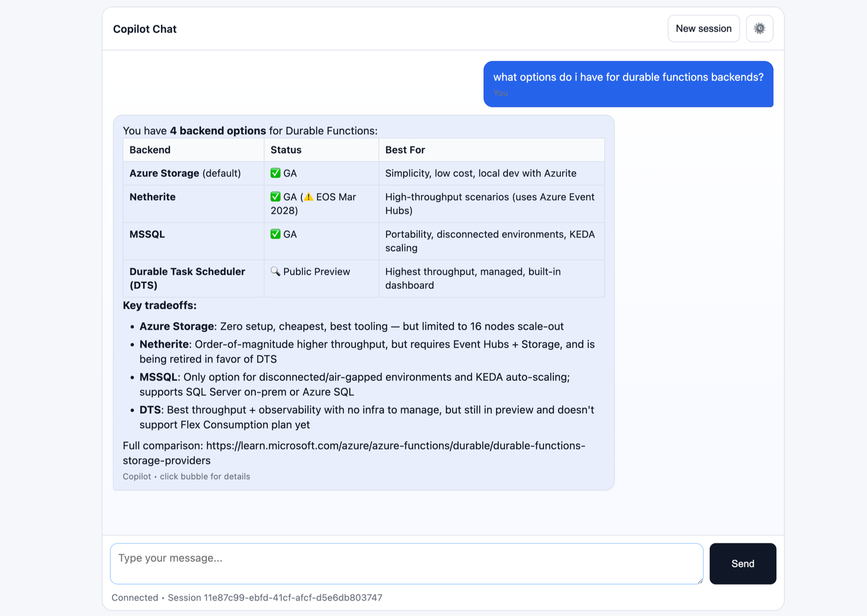Click the session ID text at the bottom

click(x=247, y=597)
